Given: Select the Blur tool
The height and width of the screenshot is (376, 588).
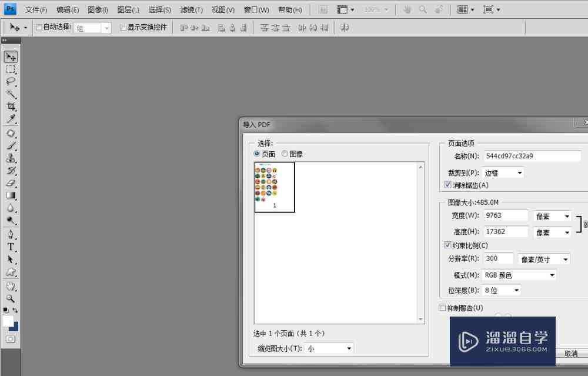Looking at the screenshot, I should [11, 208].
